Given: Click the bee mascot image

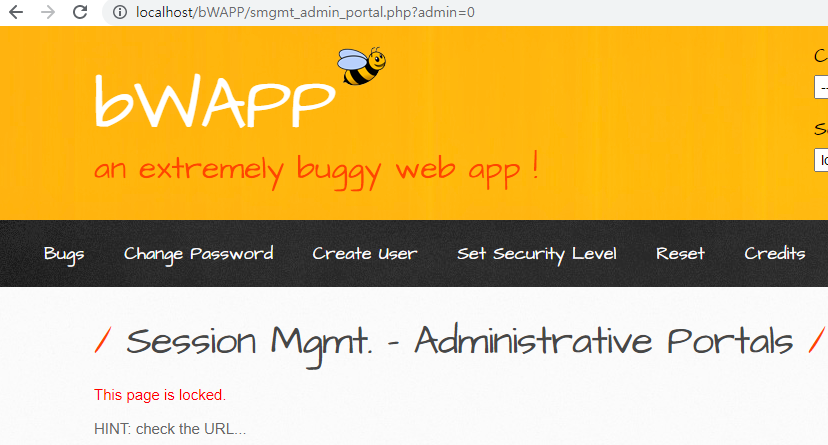Looking at the screenshot, I should point(362,66).
